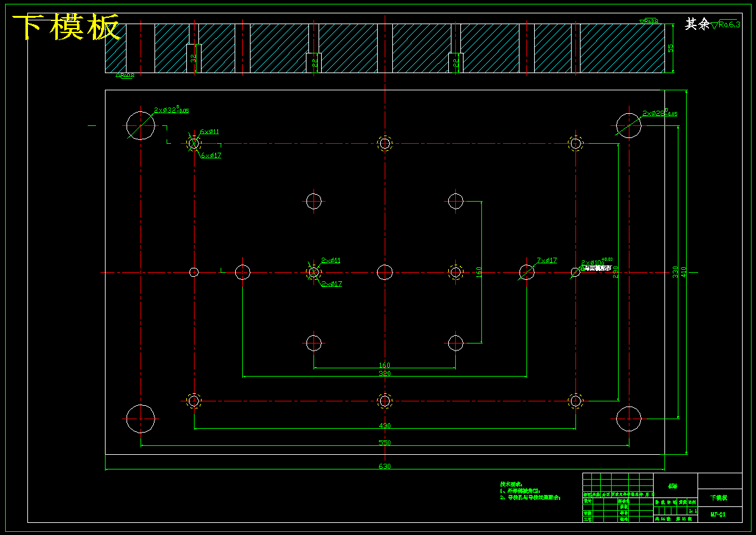Click 下模板 part name in title block
Screen dimensions: 756x535
tap(719, 497)
